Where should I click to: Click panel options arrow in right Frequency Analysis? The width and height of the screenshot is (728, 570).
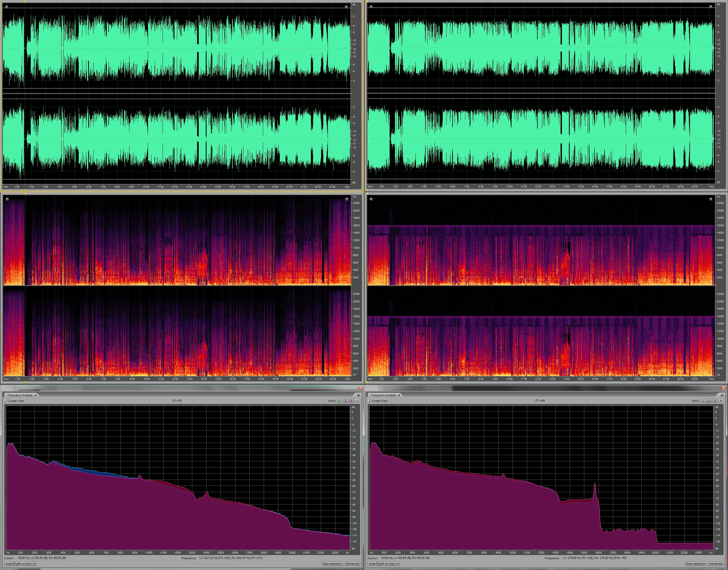click(722, 395)
